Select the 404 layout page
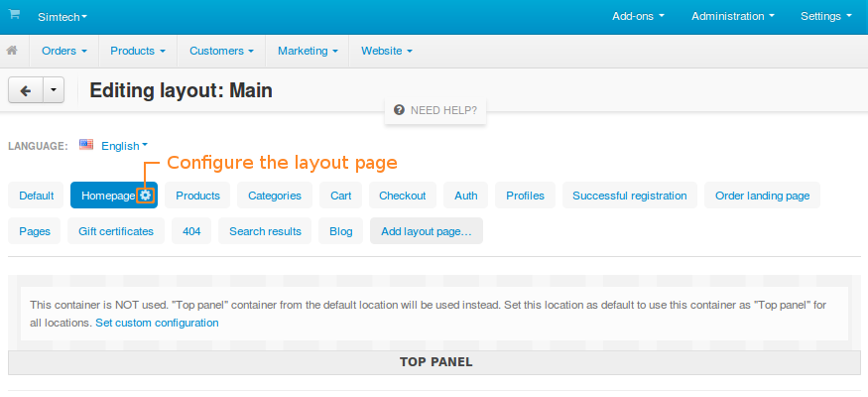The image size is (868, 397). 191,231
